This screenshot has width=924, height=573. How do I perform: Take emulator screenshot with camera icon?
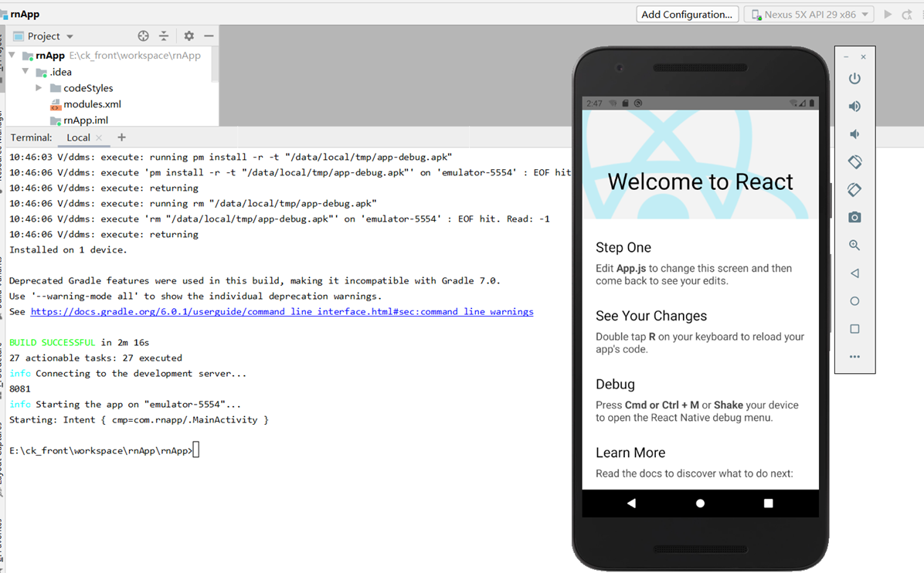click(854, 217)
